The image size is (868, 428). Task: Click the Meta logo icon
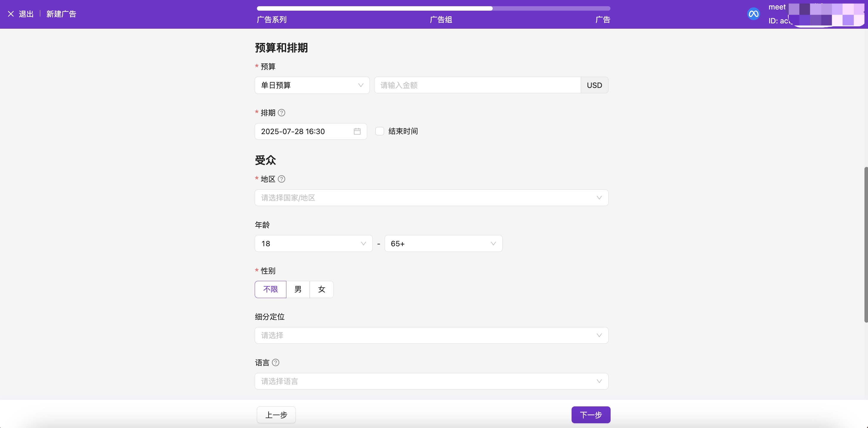(754, 14)
